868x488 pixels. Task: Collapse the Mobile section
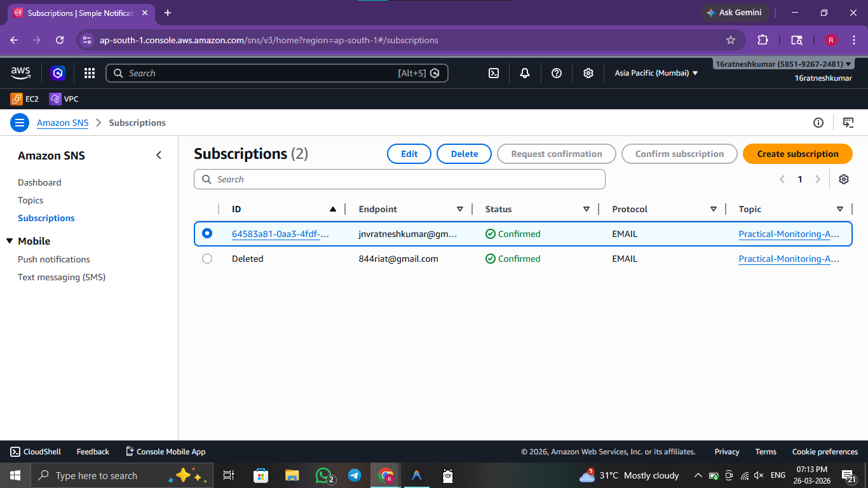click(x=10, y=241)
